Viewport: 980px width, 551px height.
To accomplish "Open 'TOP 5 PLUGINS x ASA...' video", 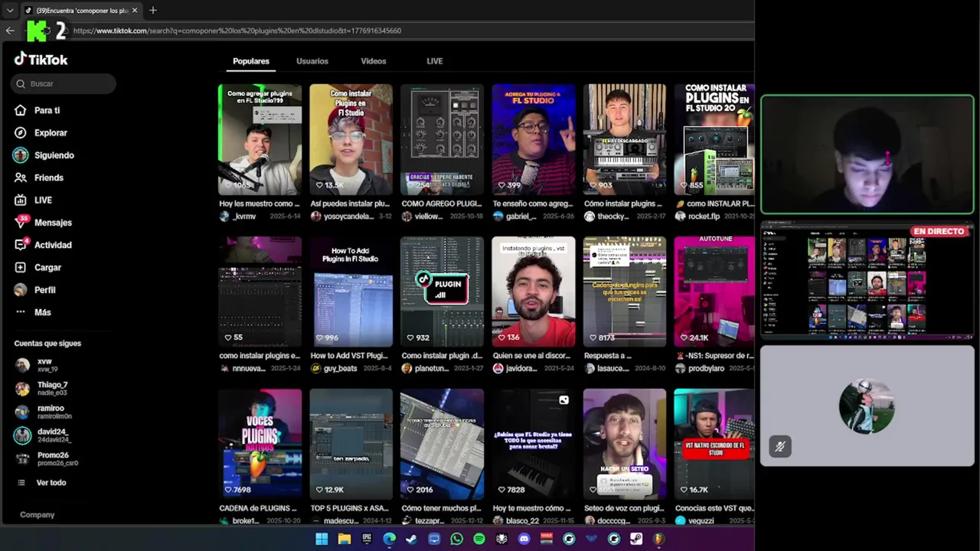I will tap(351, 444).
